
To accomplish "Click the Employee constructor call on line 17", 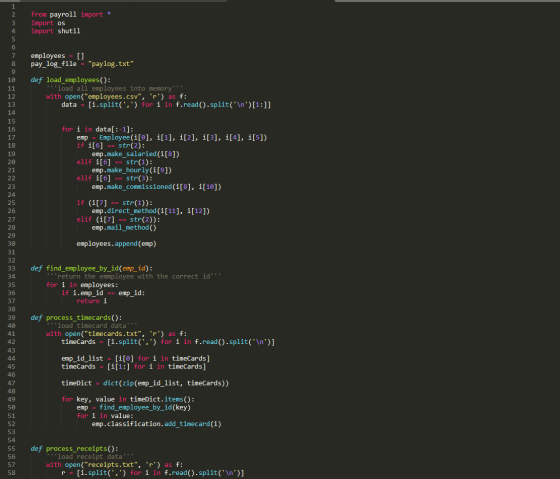I will click(183, 138).
